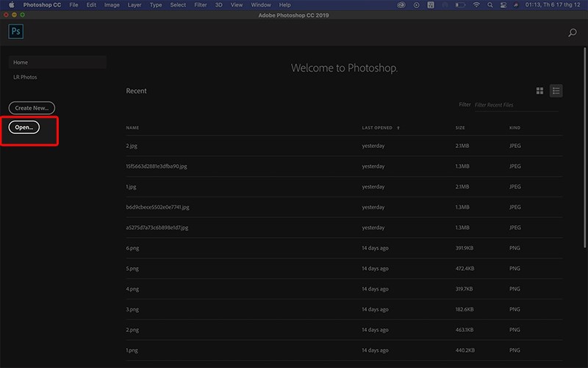Open the File menu
Image resolution: width=588 pixels, height=368 pixels.
tap(74, 5)
